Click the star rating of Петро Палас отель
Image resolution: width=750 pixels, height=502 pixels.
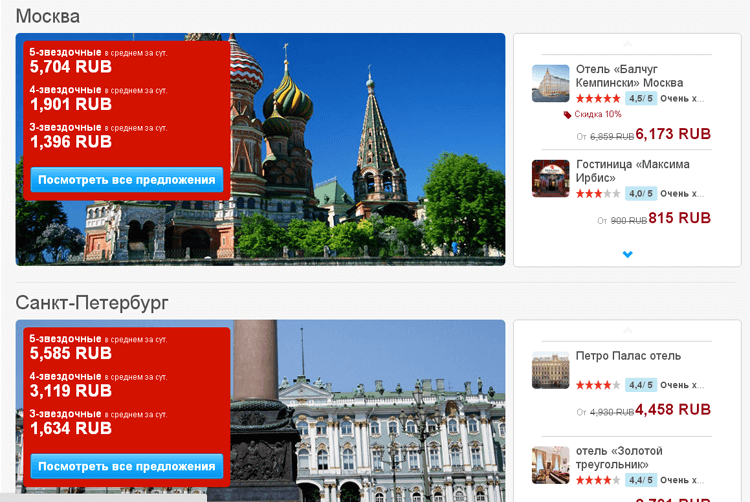(x=598, y=385)
